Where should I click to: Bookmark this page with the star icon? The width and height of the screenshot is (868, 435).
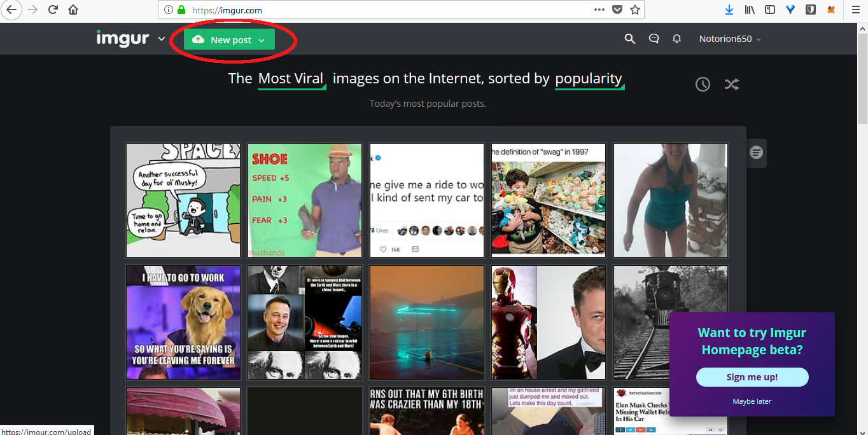[x=634, y=10]
